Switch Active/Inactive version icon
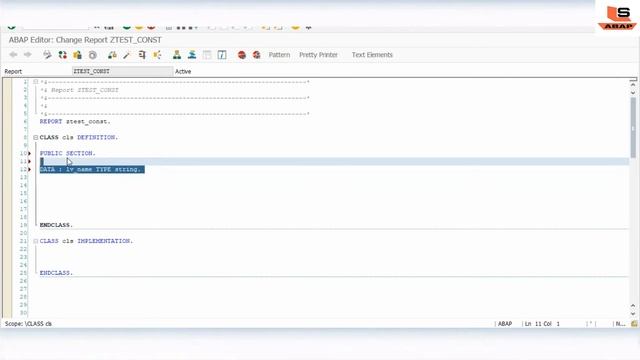The width and height of the screenshot is (640, 360). 62,55
